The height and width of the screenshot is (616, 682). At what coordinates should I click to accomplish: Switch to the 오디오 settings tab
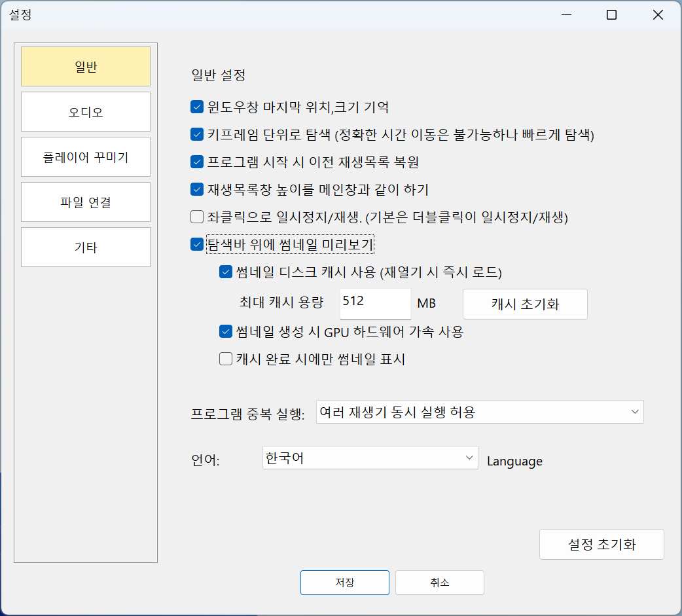click(85, 111)
